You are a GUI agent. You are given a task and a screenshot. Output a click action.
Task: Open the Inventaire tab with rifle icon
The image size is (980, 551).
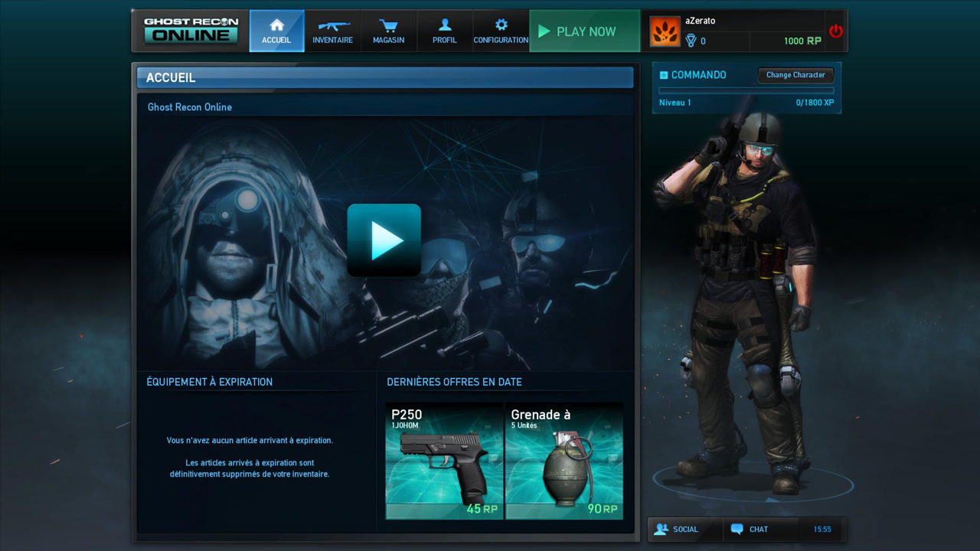click(x=333, y=31)
